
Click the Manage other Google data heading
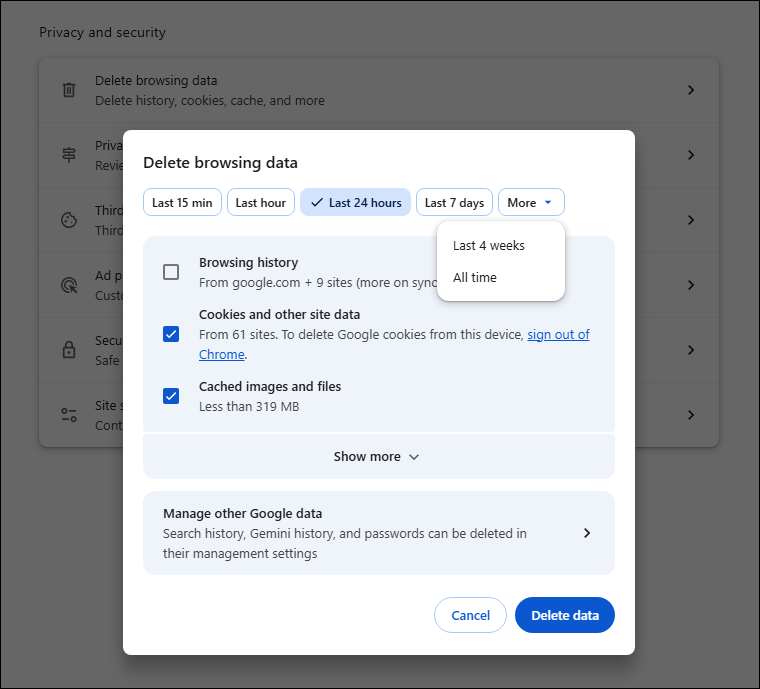tap(242, 514)
